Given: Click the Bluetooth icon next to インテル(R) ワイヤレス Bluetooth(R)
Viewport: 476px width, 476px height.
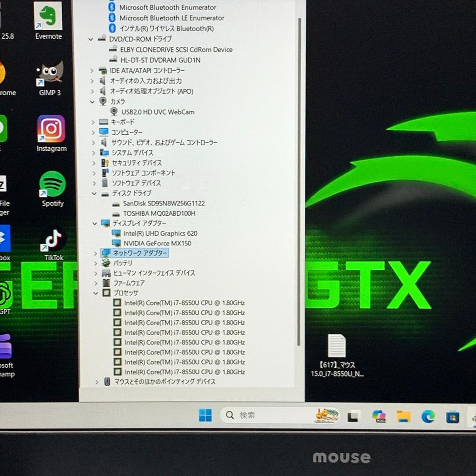Looking at the screenshot, I should tap(113, 29).
